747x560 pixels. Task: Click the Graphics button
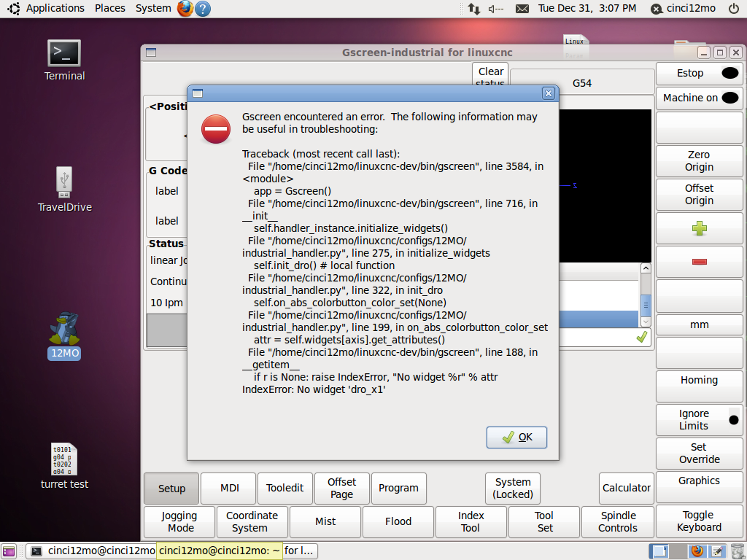[x=700, y=486]
